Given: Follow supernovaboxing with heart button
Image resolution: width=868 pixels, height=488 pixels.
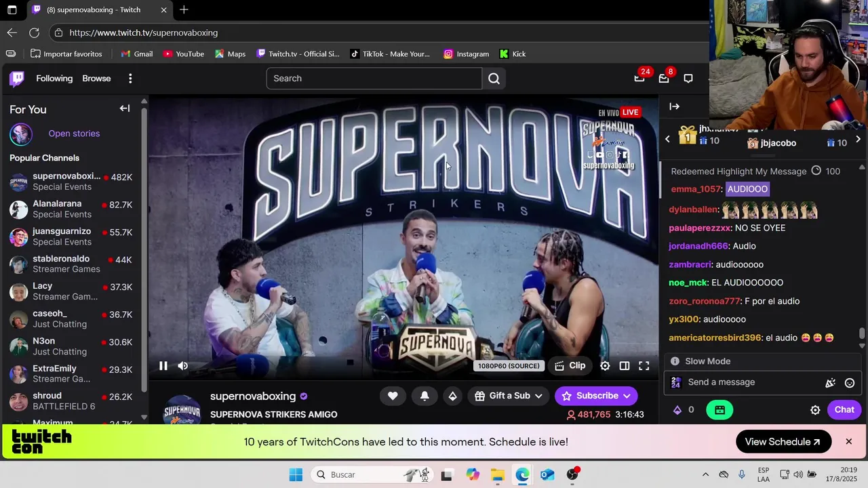Looking at the screenshot, I should coord(393,396).
